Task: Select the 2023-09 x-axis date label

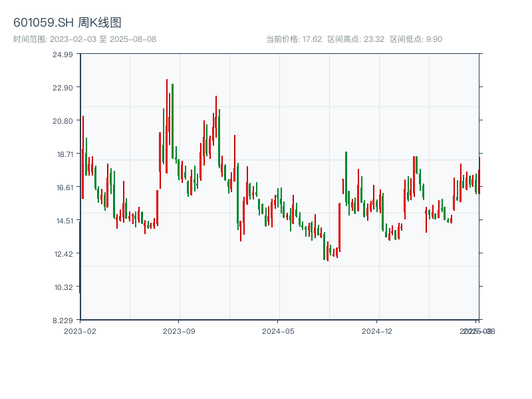Action: point(179,331)
